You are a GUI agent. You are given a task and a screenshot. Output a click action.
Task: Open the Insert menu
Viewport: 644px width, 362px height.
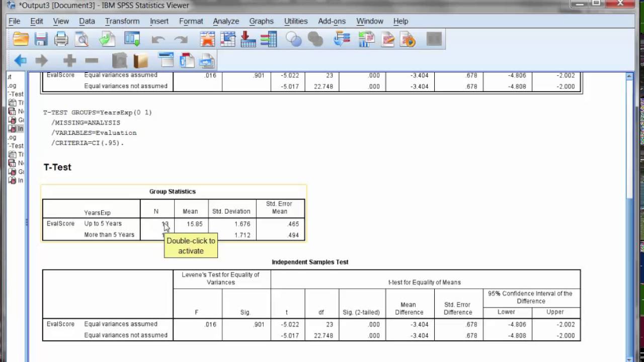[x=159, y=21]
